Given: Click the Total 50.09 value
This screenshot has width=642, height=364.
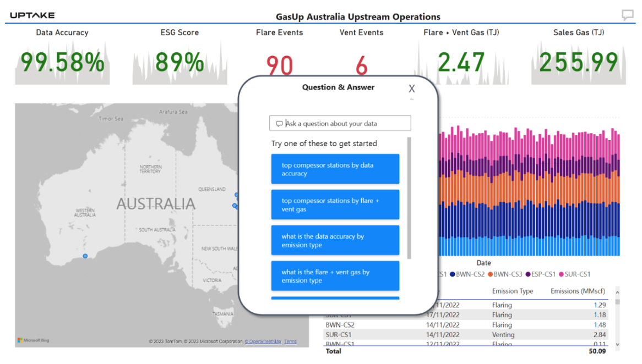Looking at the screenshot, I should 597,351.
